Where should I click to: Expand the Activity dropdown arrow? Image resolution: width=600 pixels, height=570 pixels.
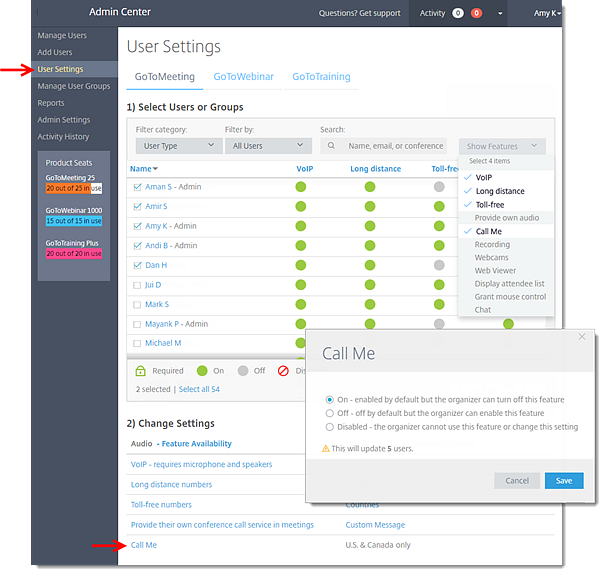tap(500, 13)
